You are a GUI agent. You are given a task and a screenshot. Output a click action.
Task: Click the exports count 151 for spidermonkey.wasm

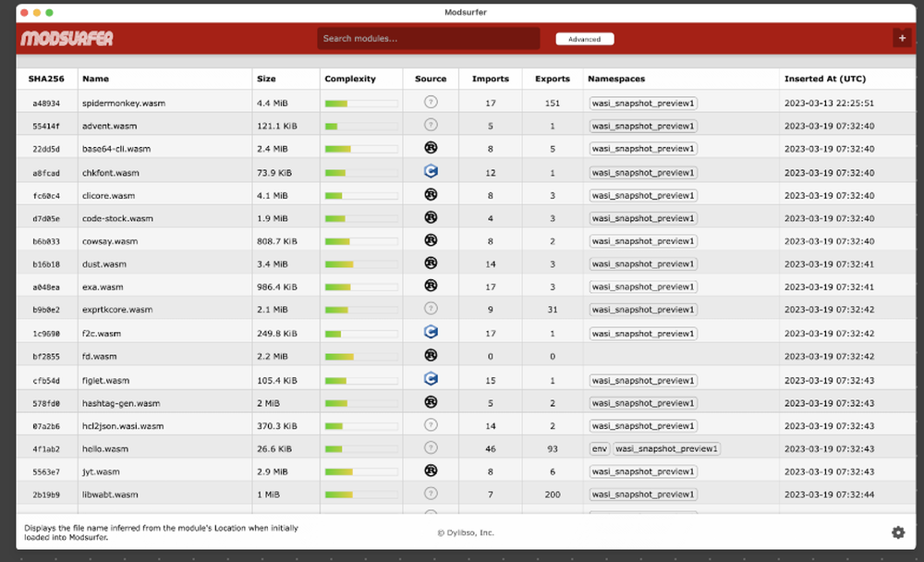[553, 104]
